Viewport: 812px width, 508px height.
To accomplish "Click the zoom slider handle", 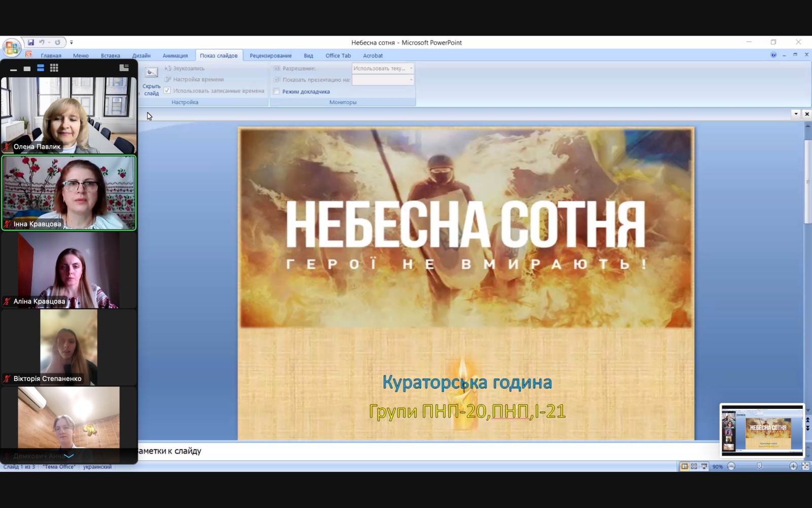I will coord(759,466).
